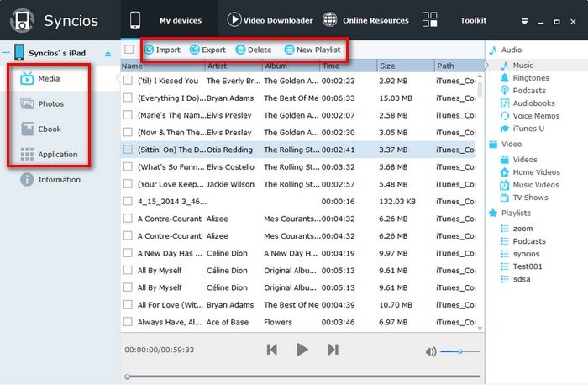Click the Export toolbar button

point(207,50)
